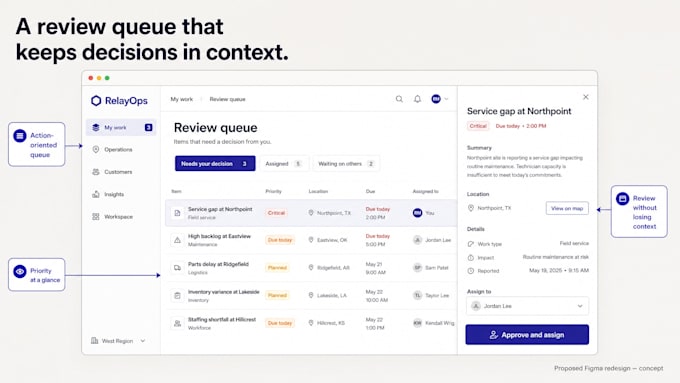Click the Assigned to column header
The width and height of the screenshot is (680, 383).
click(x=425, y=191)
